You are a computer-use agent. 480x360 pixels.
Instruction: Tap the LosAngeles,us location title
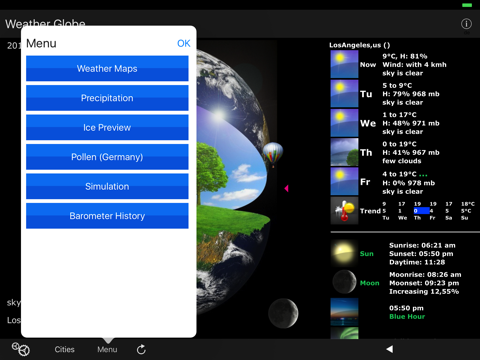click(x=360, y=45)
